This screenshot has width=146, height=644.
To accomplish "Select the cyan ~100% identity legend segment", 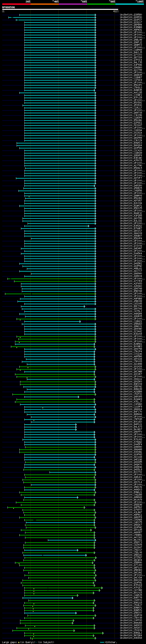I will pyautogui.click(x=130, y=4).
